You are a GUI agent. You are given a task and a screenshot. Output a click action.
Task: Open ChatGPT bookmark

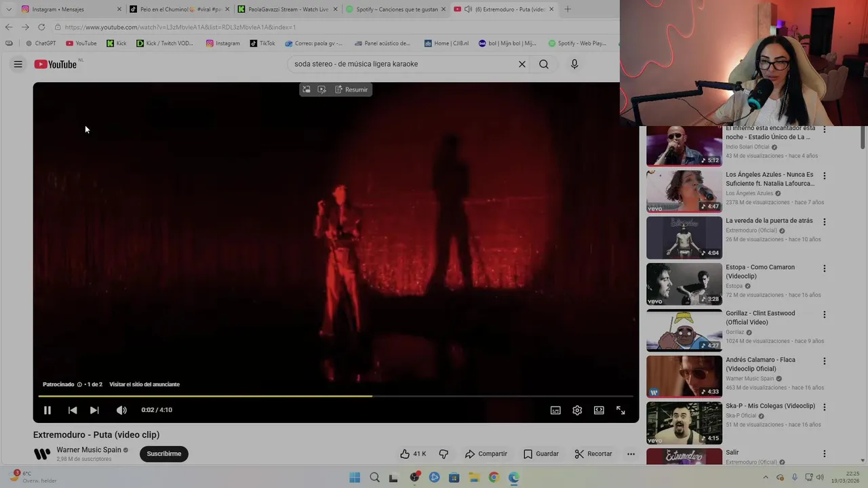point(41,43)
